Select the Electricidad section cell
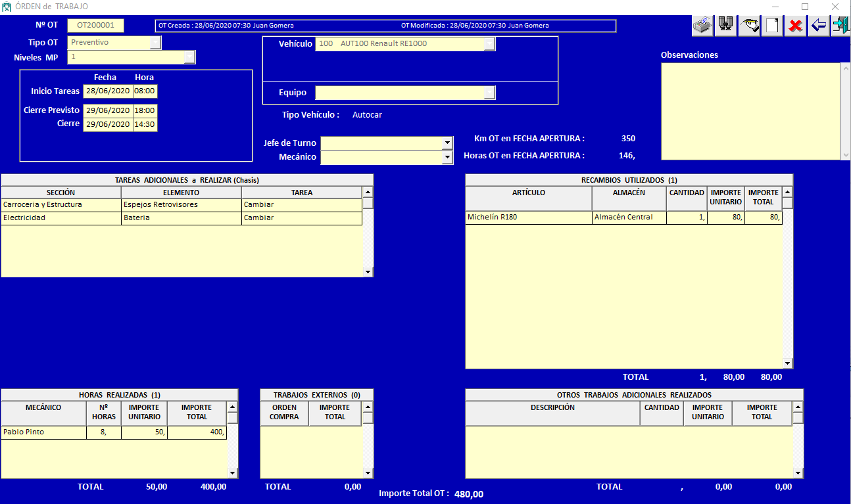 coord(61,218)
